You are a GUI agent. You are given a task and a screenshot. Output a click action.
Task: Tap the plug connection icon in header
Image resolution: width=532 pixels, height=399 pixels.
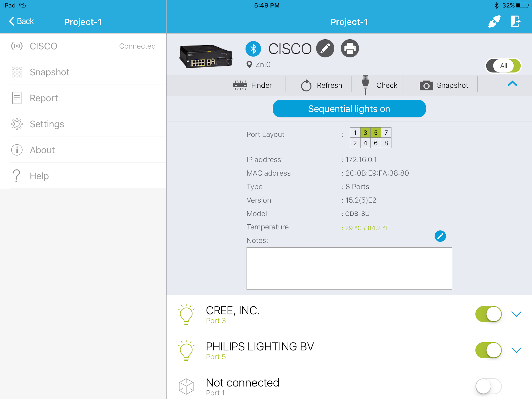click(494, 22)
